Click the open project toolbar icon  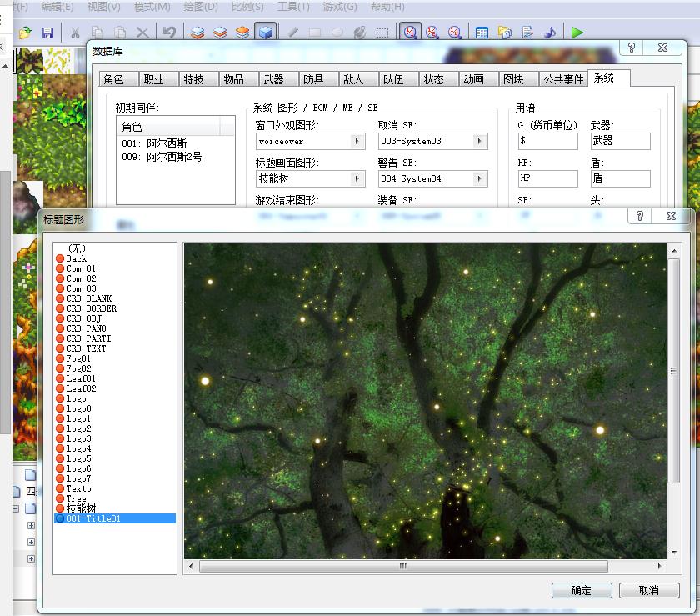[25, 33]
